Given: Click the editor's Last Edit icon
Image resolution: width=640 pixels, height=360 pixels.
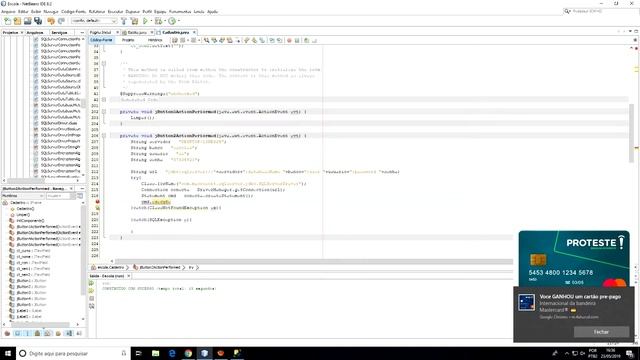Looking at the screenshot, I should click(x=175, y=40).
